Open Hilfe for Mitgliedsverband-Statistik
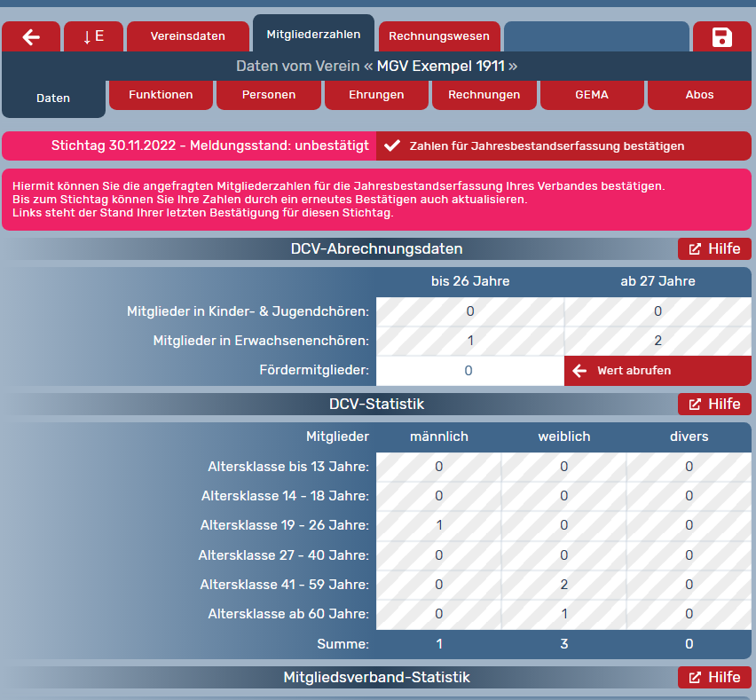Screen dimensions: 756x700 tap(714, 678)
